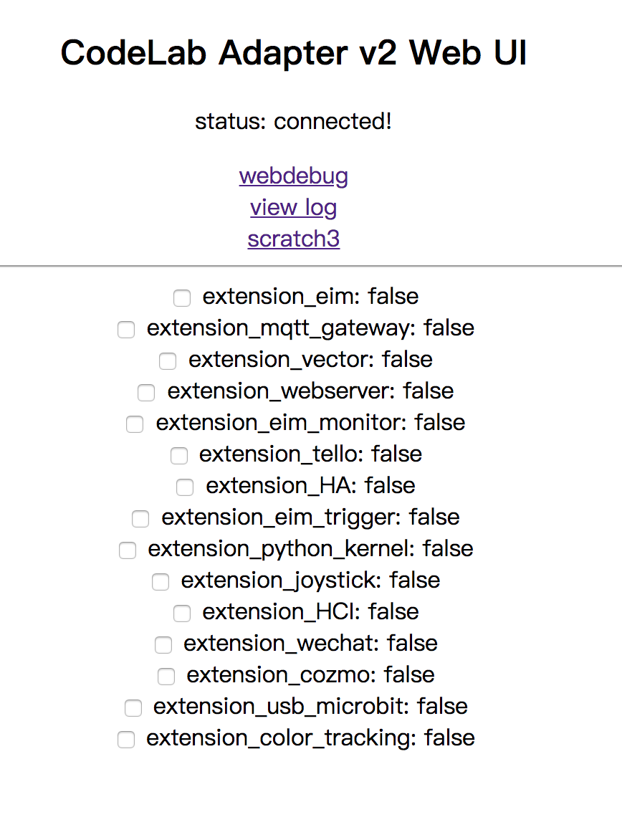Enable the extension_eim checkbox

[x=181, y=298]
